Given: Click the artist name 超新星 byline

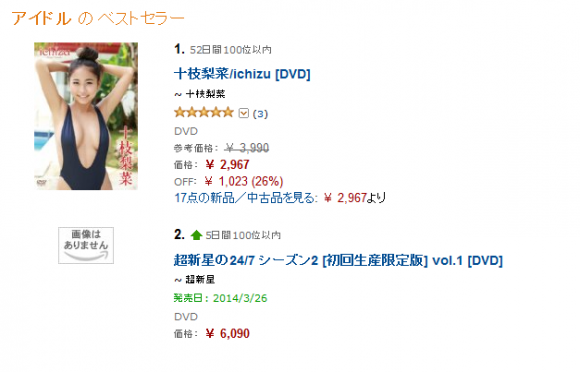Looking at the screenshot, I should (x=200, y=280).
